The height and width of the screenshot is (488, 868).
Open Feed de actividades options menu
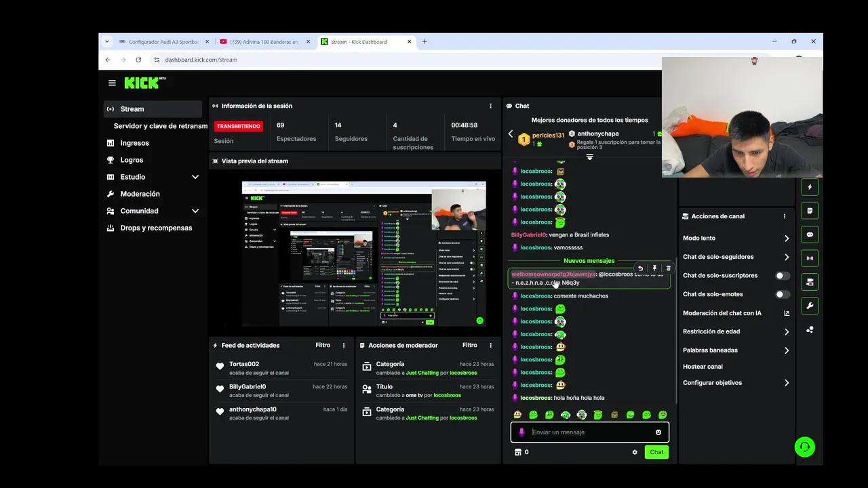point(344,345)
